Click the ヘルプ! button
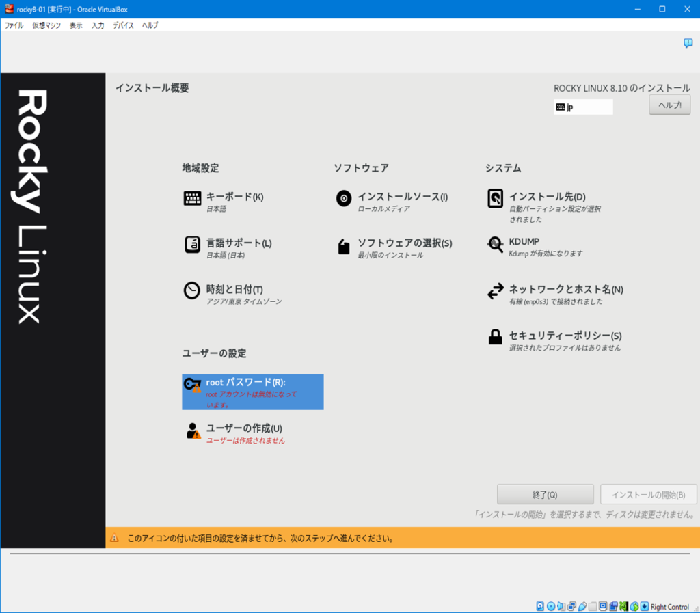 670,105
